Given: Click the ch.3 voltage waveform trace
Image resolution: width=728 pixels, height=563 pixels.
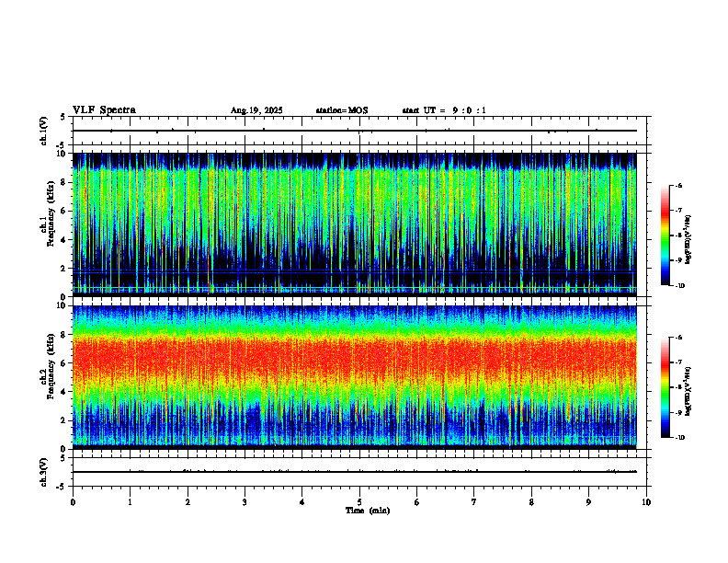Looking at the screenshot, I should (355, 472).
